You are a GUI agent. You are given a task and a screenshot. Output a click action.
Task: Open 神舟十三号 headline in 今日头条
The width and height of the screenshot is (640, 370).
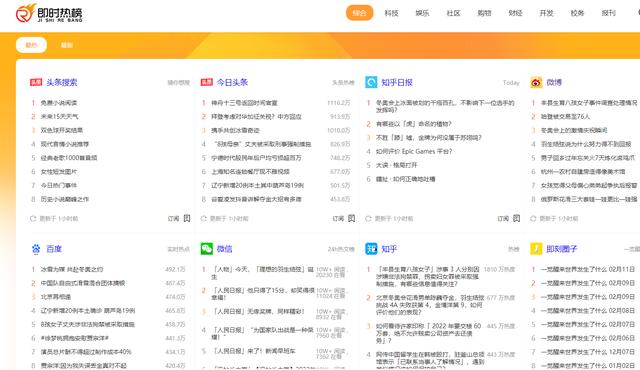point(244,103)
